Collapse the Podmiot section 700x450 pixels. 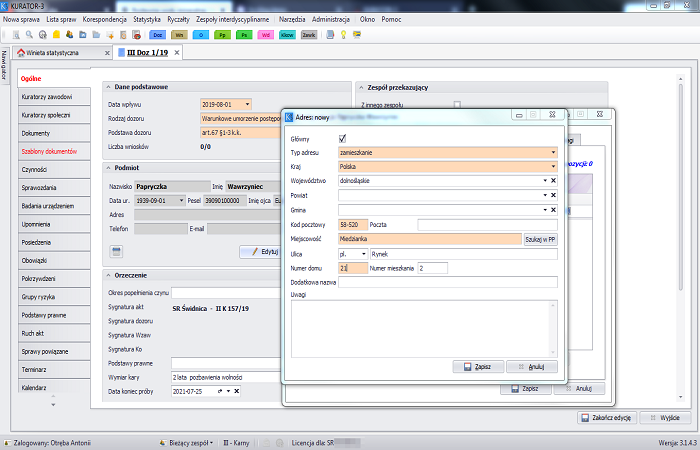coord(108,168)
